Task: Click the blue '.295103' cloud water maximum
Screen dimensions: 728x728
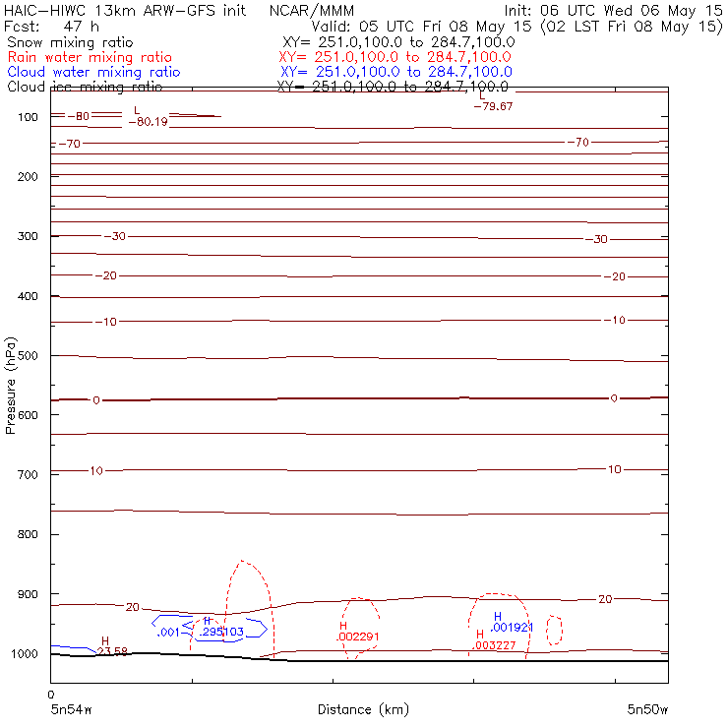Action: click(221, 632)
